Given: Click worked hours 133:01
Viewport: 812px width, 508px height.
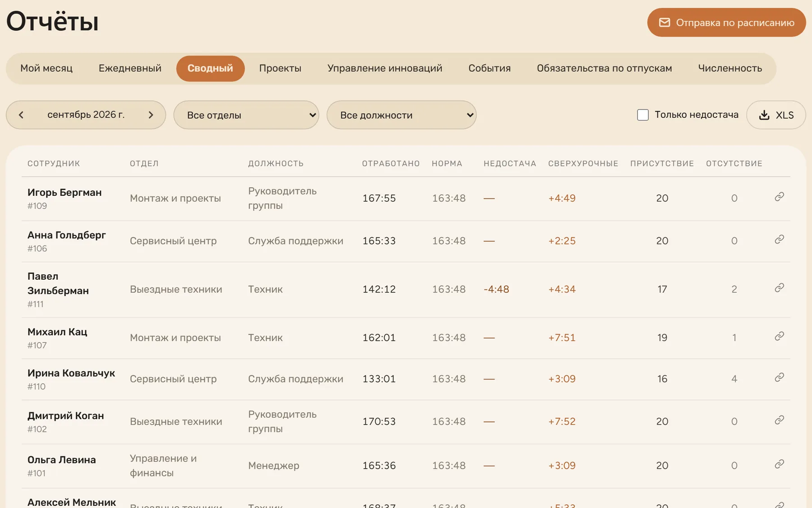Looking at the screenshot, I should (x=379, y=379).
